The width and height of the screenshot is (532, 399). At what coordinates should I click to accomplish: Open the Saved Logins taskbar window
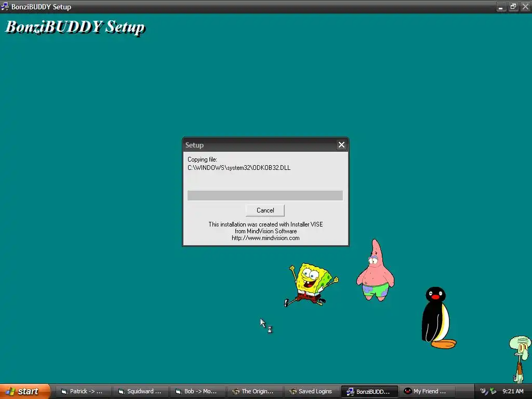point(312,391)
